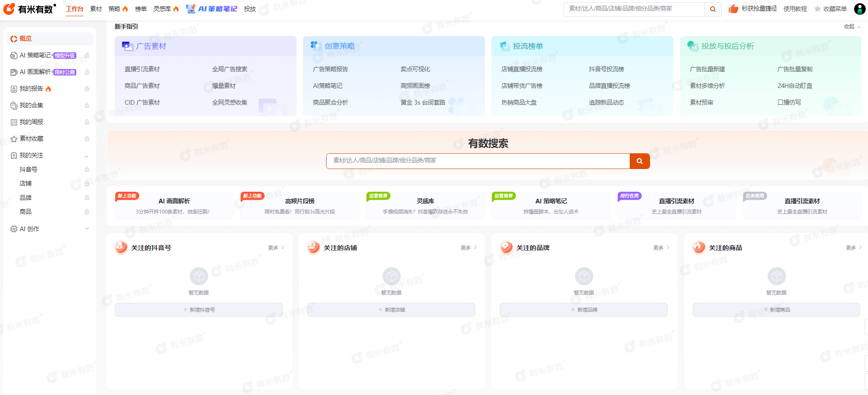This screenshot has width=868, height=395.
Task: Open the user avatar at top right
Action: pos(859,9)
